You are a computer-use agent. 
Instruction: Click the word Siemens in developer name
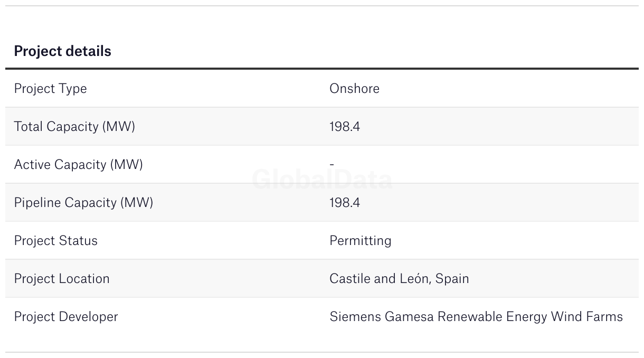[x=355, y=317]
